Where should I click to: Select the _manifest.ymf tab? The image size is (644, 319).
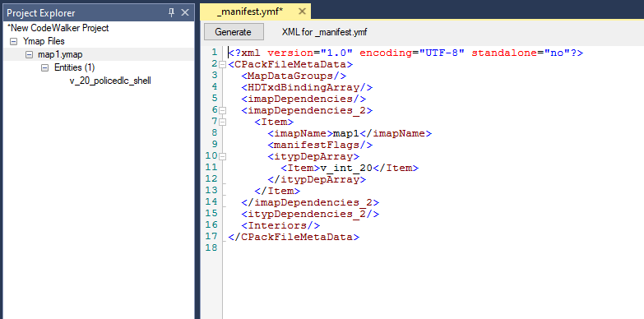click(250, 12)
